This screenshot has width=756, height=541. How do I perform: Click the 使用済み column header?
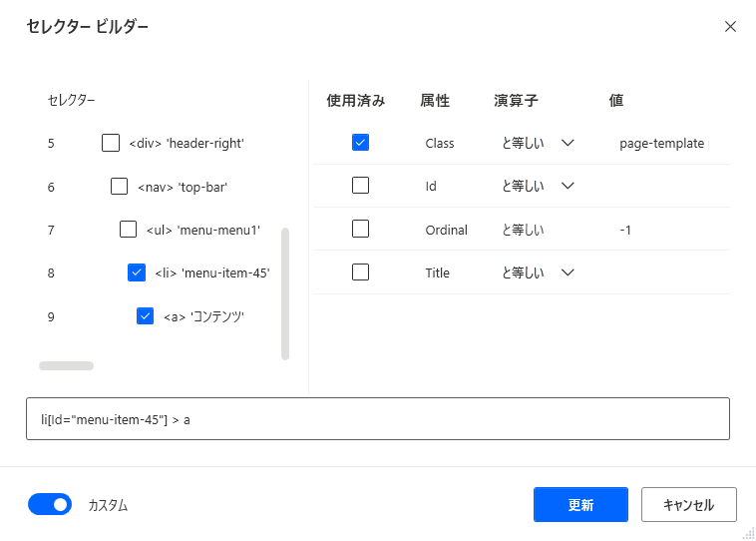pos(356,101)
